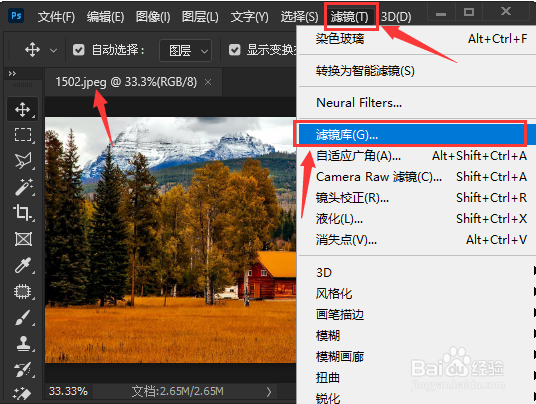Open the 图像(I) menu

tap(153, 16)
